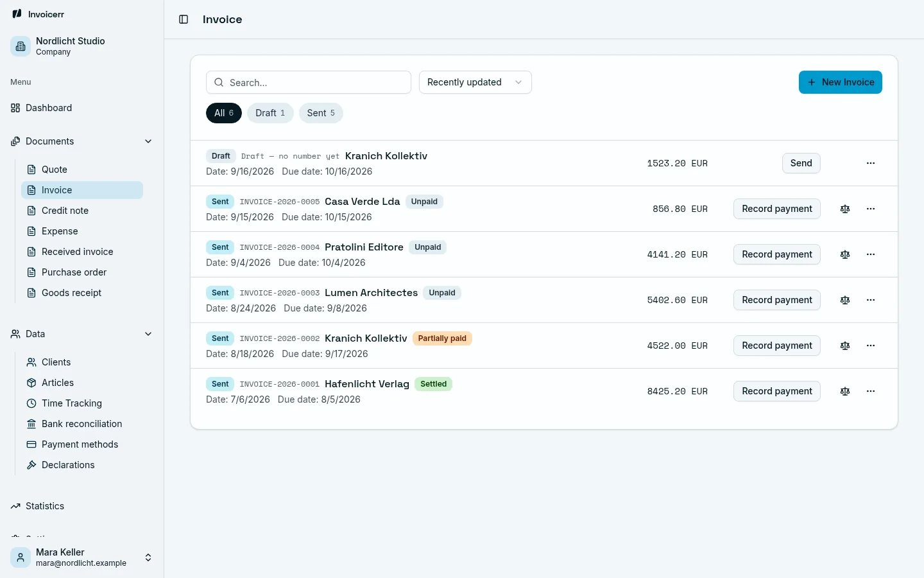The height and width of the screenshot is (578, 924).
Task: Open scales icon for Casa Verde Lda invoice
Action: tap(845, 209)
